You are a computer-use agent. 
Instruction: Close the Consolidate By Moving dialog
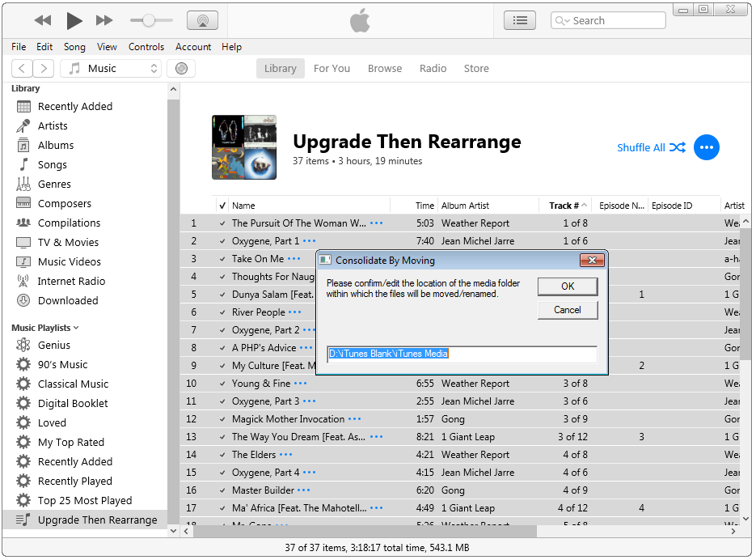pos(592,261)
